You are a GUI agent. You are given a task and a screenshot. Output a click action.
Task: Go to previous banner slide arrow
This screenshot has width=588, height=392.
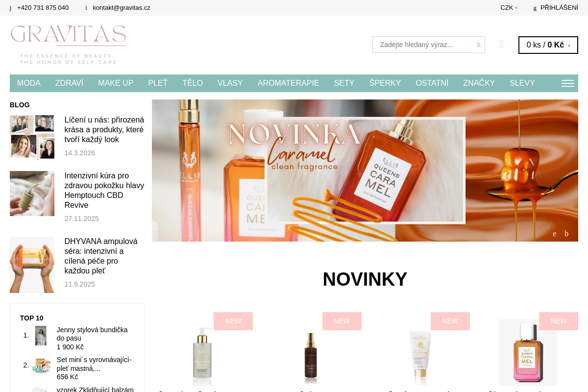(x=555, y=234)
